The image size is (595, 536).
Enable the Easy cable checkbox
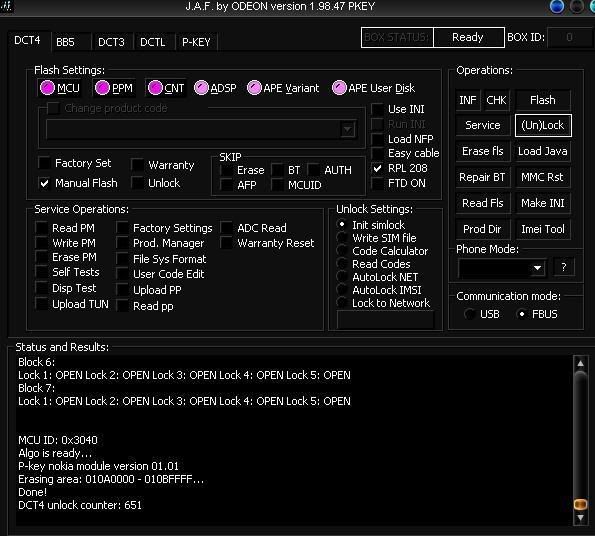tap(377, 153)
